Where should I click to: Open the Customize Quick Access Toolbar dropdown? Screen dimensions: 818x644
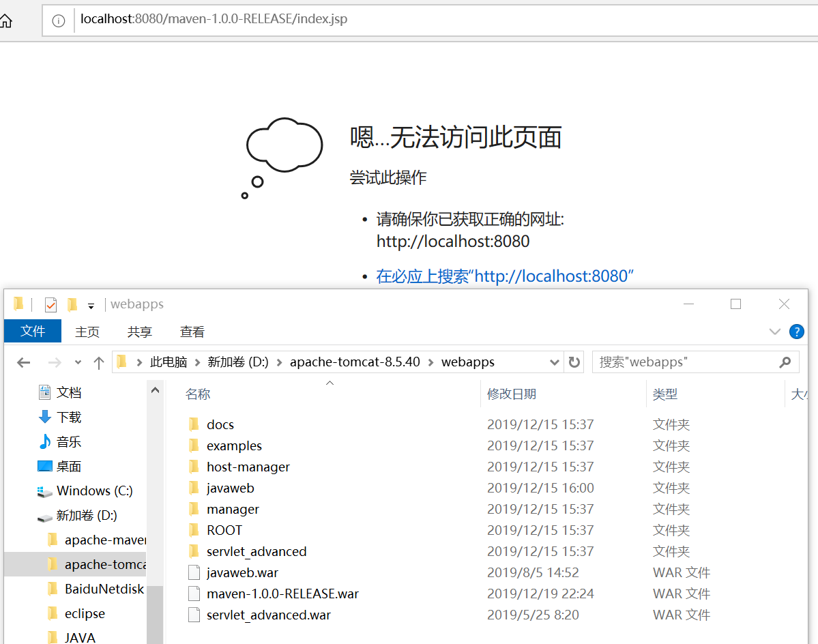point(91,306)
